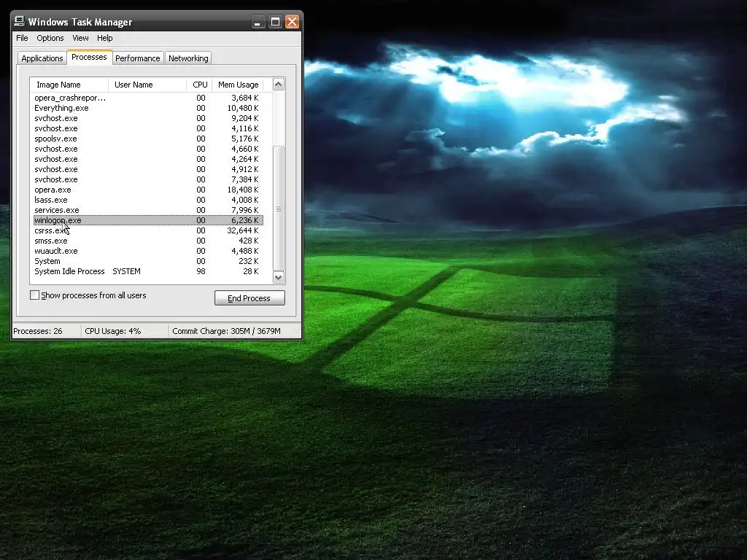The height and width of the screenshot is (560, 747).
Task: Minimize the Task Manager window
Action: pyautogui.click(x=258, y=22)
